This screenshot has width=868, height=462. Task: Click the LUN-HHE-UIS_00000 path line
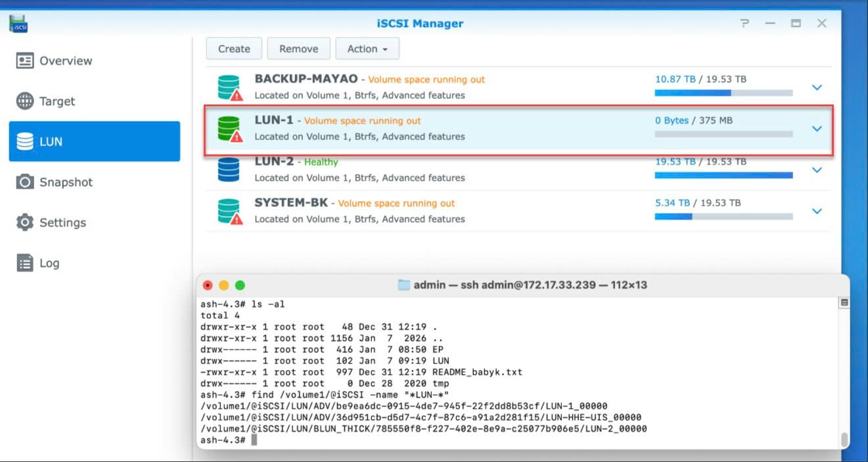coord(421,417)
